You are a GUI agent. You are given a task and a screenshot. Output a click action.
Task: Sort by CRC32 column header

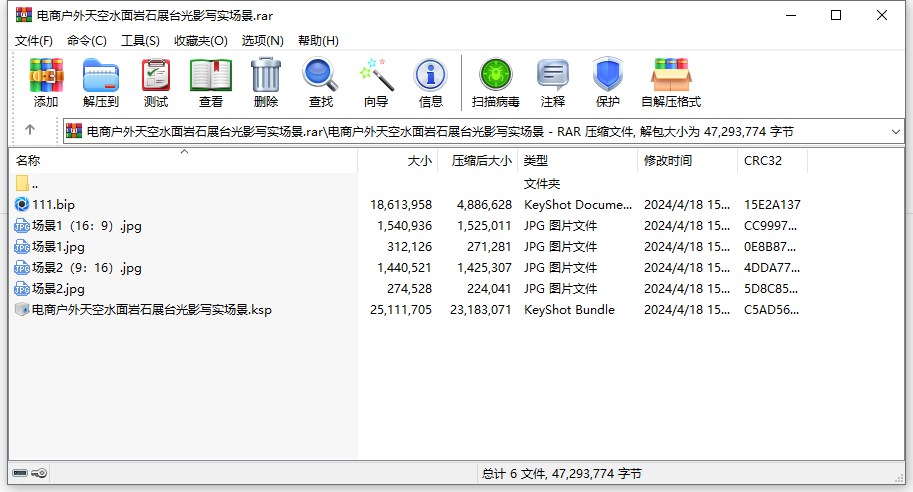(x=772, y=161)
